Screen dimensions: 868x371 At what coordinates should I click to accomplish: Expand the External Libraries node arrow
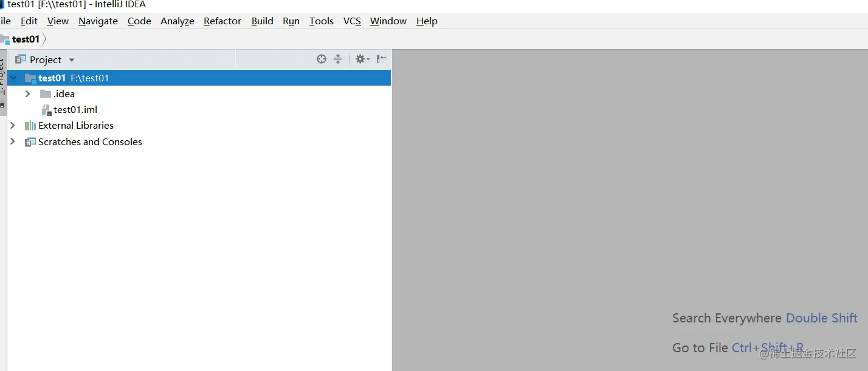coord(13,125)
